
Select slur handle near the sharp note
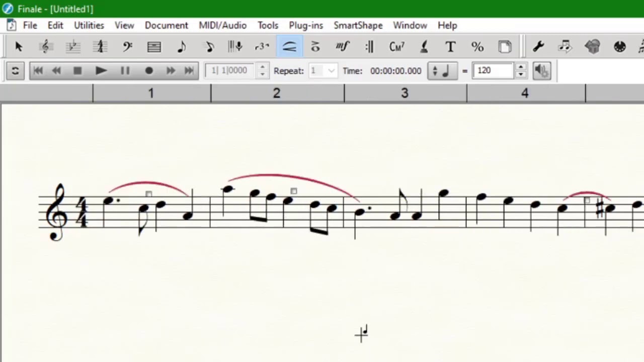587,201
